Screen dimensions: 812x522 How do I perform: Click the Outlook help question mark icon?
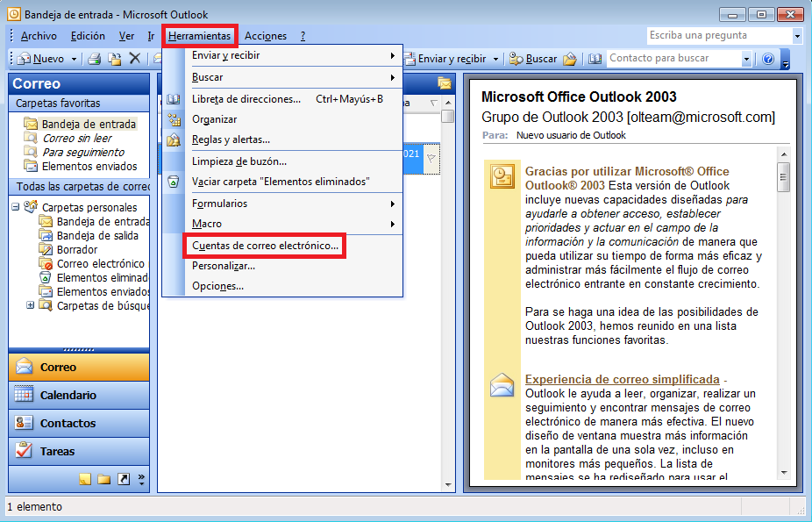coord(768,59)
